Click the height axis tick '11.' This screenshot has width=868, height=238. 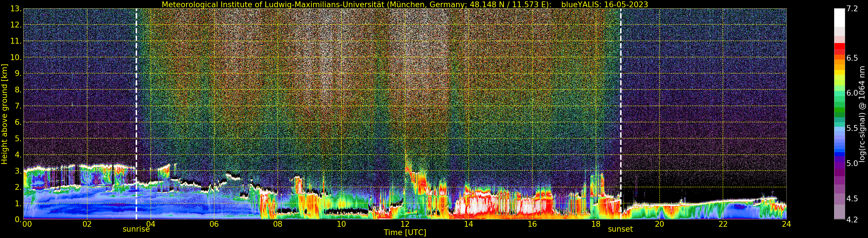[16, 41]
